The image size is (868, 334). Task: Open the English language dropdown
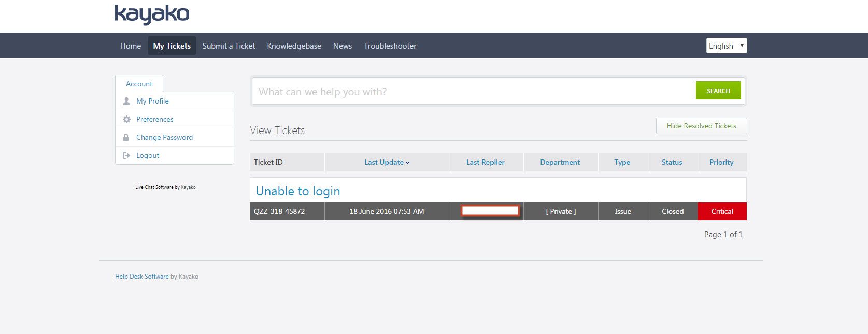pyautogui.click(x=727, y=46)
